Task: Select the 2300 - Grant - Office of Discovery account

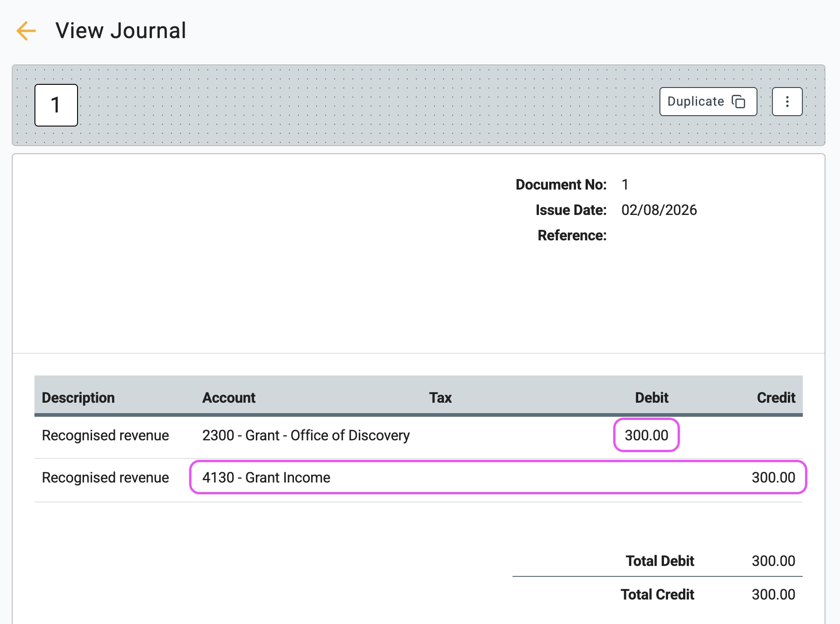Action: (x=306, y=435)
